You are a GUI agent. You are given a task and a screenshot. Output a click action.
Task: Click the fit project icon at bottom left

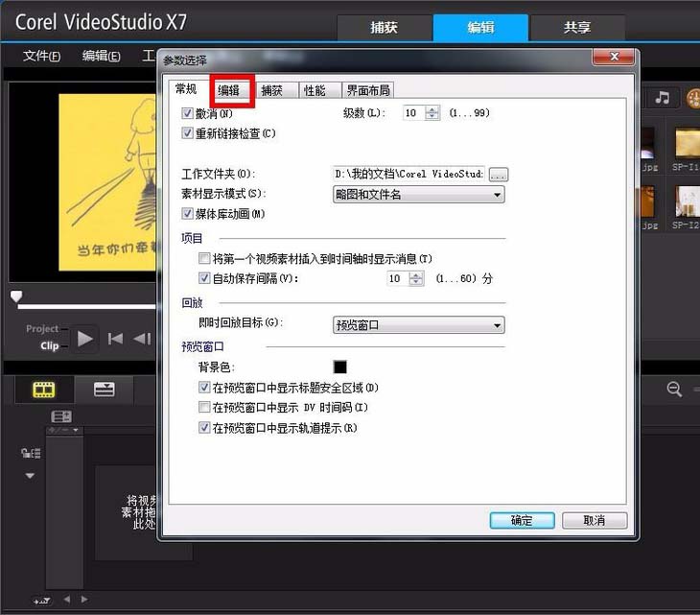(x=41, y=601)
